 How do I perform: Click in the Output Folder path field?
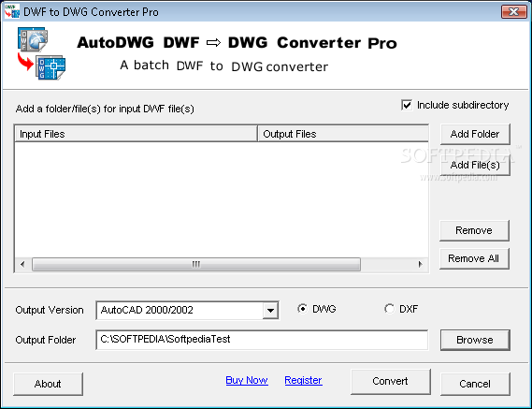click(x=262, y=340)
